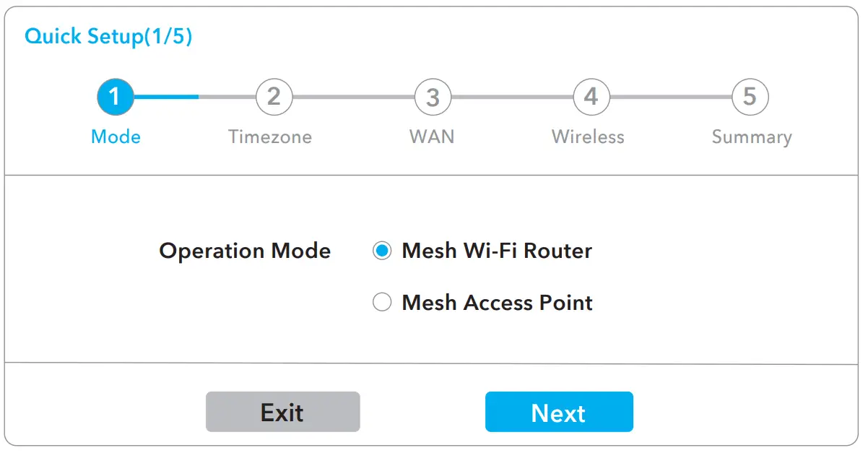Click the blue progress bar segment

click(x=166, y=96)
